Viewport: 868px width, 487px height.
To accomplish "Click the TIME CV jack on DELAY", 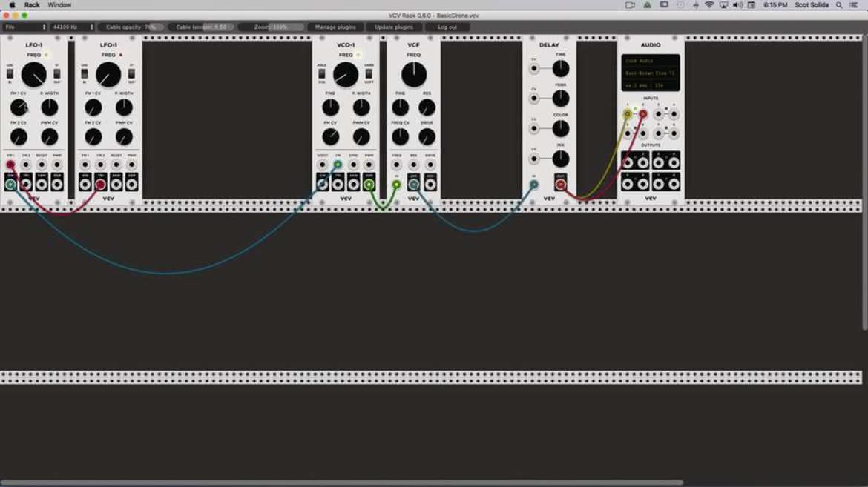I will (533, 69).
